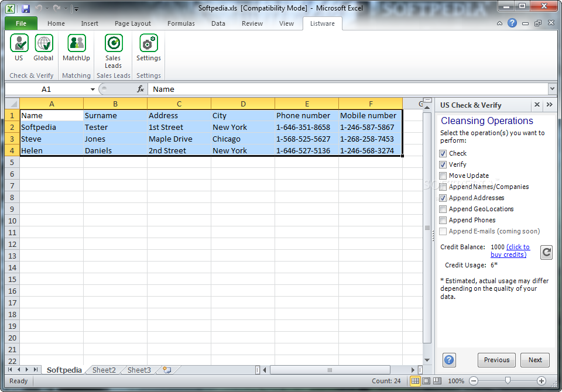Select all cells with corner button
Screen dimensions: 562x392
point(12,104)
